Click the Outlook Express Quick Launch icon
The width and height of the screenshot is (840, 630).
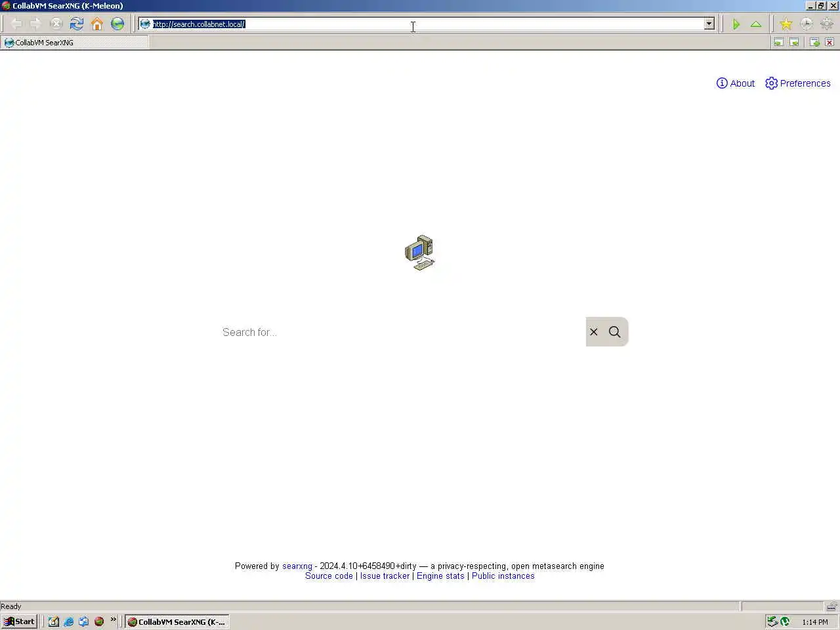(x=84, y=621)
